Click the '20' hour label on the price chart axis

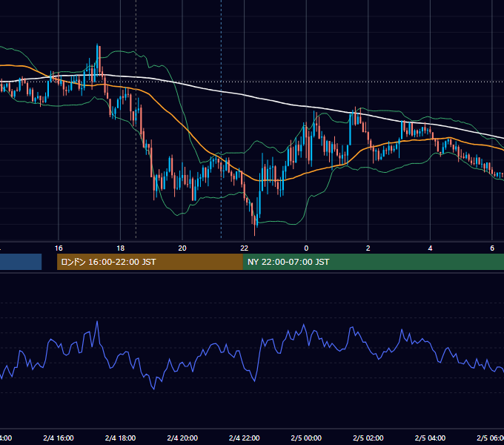[182, 248]
